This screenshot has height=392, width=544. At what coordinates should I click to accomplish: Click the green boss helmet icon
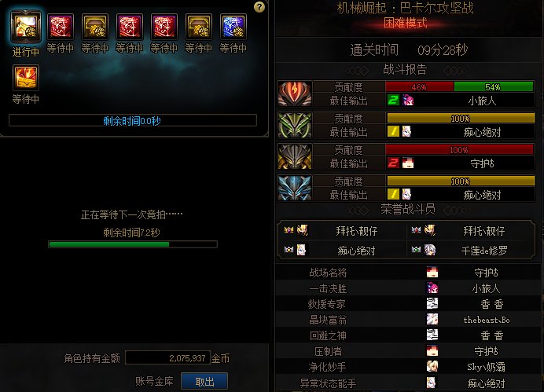(x=295, y=125)
